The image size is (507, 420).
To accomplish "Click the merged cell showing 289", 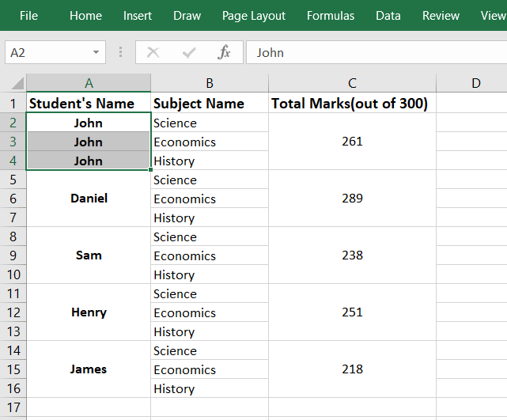I will (352, 199).
